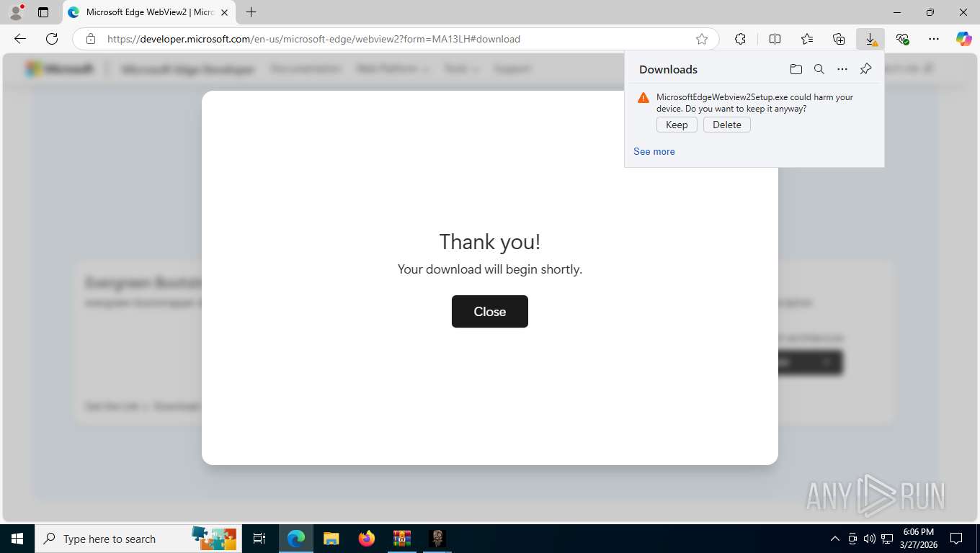Click the volume speaker tray icon
The height and width of the screenshot is (553, 980).
(x=869, y=539)
